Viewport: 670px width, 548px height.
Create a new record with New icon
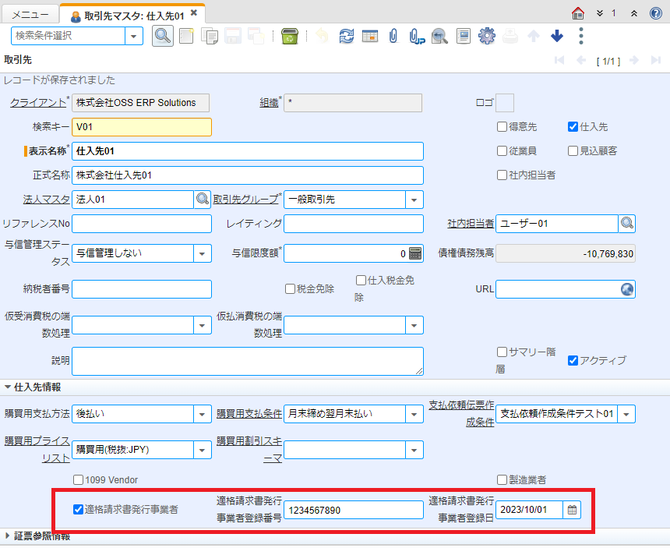click(x=186, y=36)
